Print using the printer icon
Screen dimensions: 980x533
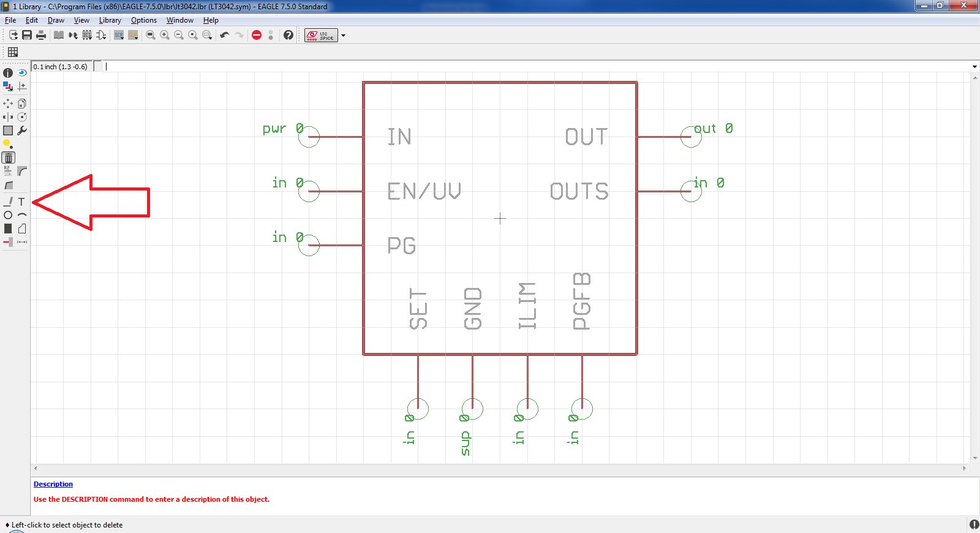41,35
